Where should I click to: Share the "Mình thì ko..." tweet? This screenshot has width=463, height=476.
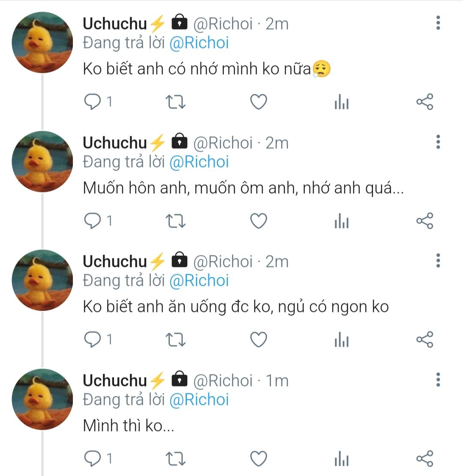pos(425,459)
